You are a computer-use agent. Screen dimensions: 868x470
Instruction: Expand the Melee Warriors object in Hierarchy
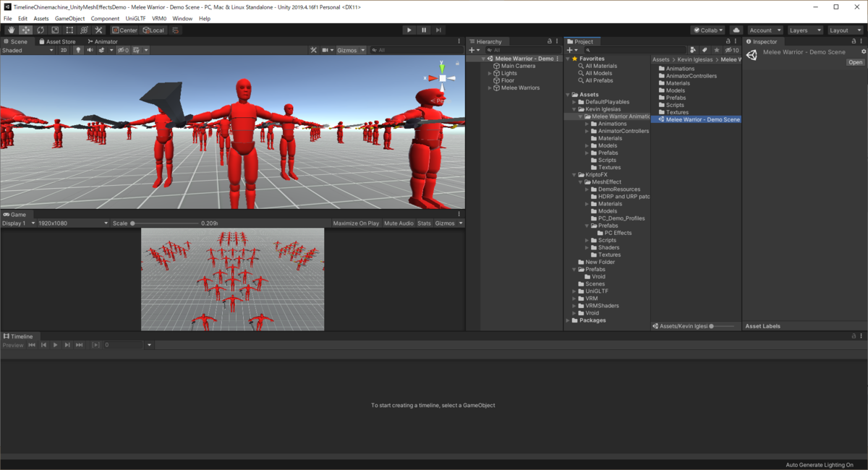tap(490, 87)
